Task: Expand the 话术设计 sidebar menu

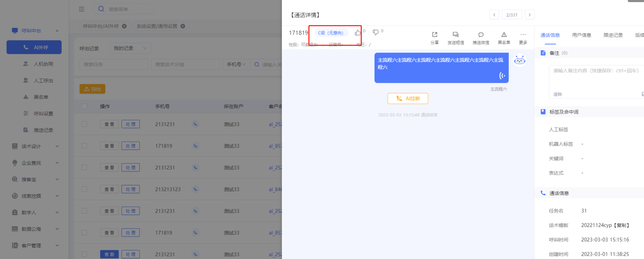Action: [35, 146]
